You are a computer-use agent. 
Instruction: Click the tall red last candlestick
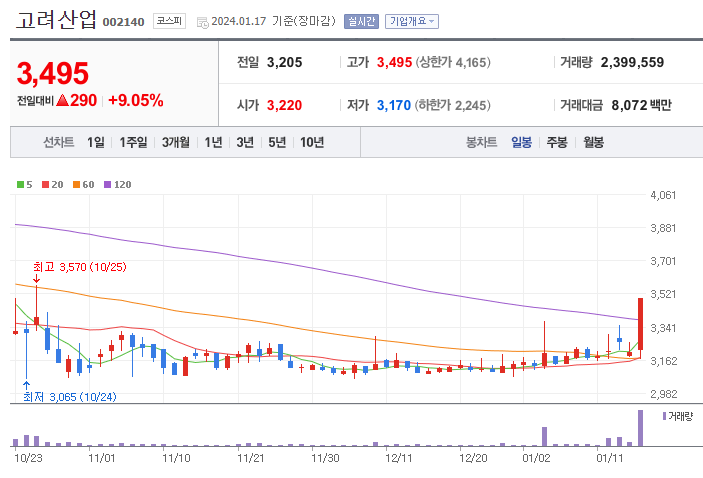[x=641, y=324]
